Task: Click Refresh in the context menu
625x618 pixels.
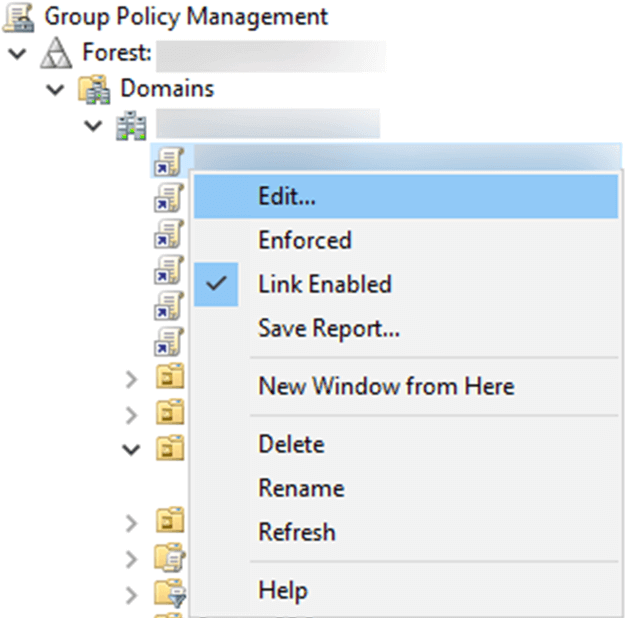Action: [297, 532]
